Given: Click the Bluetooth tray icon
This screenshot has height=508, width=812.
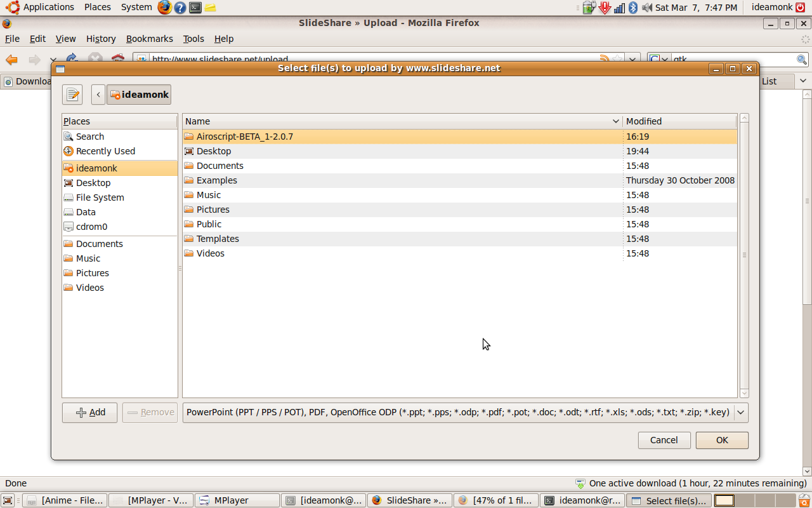Looking at the screenshot, I should coord(632,8).
